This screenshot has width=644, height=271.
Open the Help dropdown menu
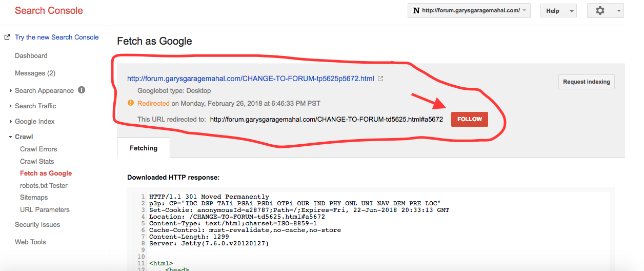(558, 11)
